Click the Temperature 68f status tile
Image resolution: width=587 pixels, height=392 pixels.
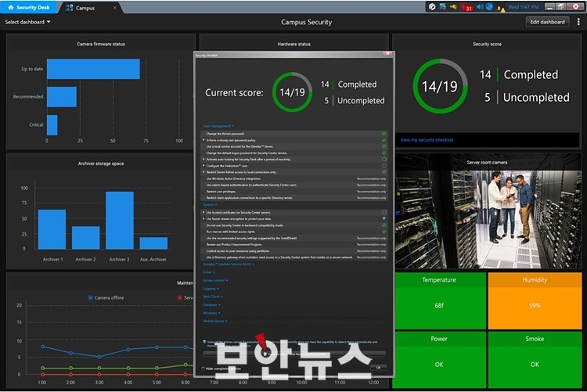(x=439, y=300)
